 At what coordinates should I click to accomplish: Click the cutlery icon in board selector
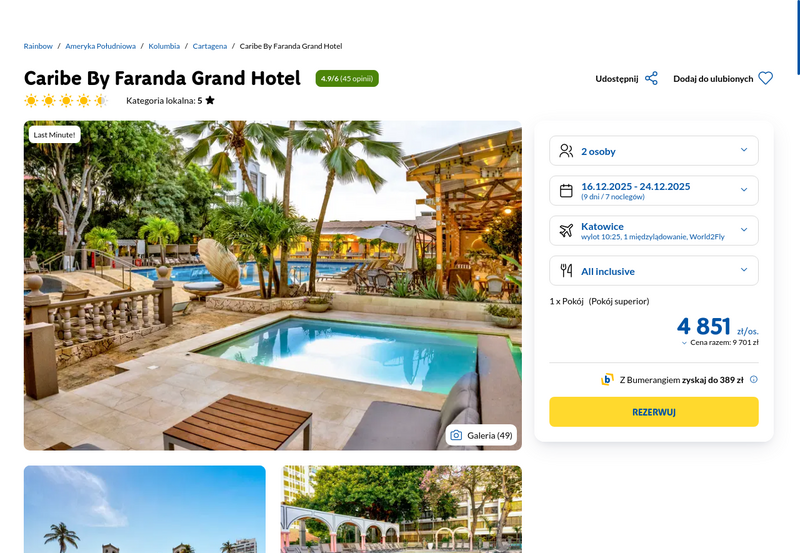(566, 270)
